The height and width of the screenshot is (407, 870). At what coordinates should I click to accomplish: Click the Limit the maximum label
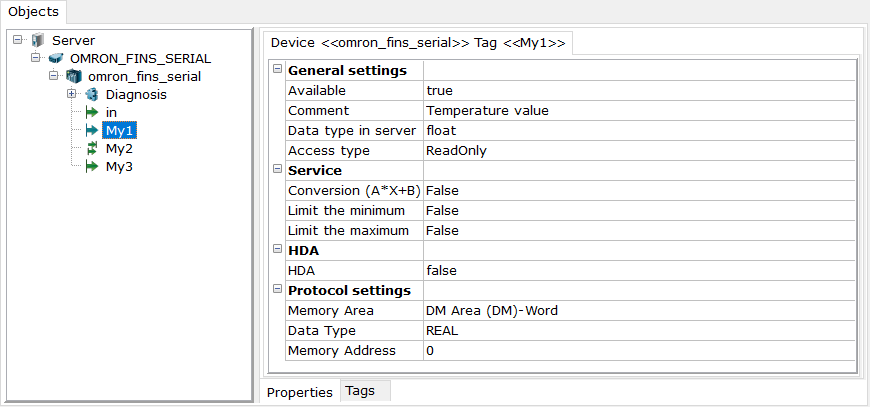[x=348, y=230]
